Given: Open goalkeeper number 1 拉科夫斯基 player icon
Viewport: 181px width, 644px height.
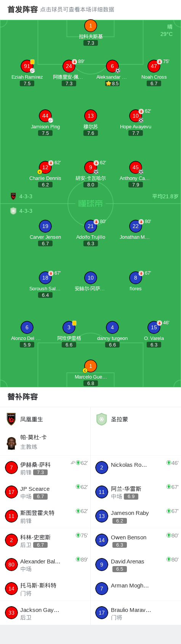Looking at the screenshot, I should click(91, 26).
